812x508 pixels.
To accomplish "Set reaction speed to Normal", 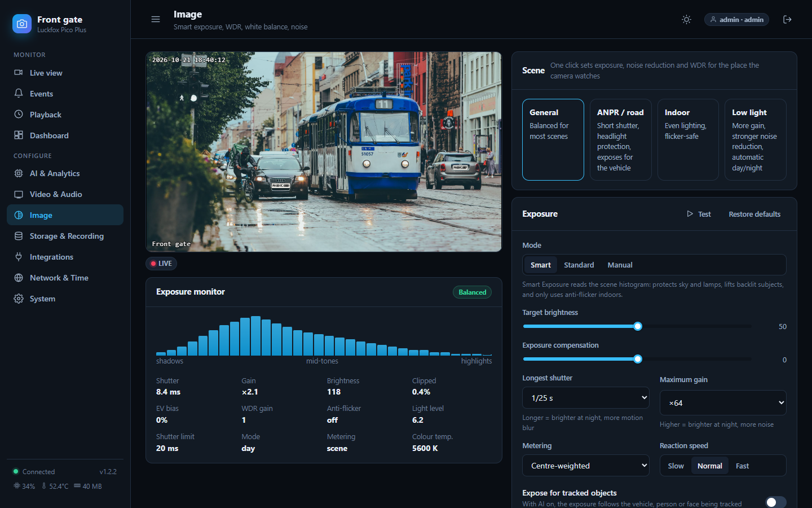I will pyautogui.click(x=709, y=466).
